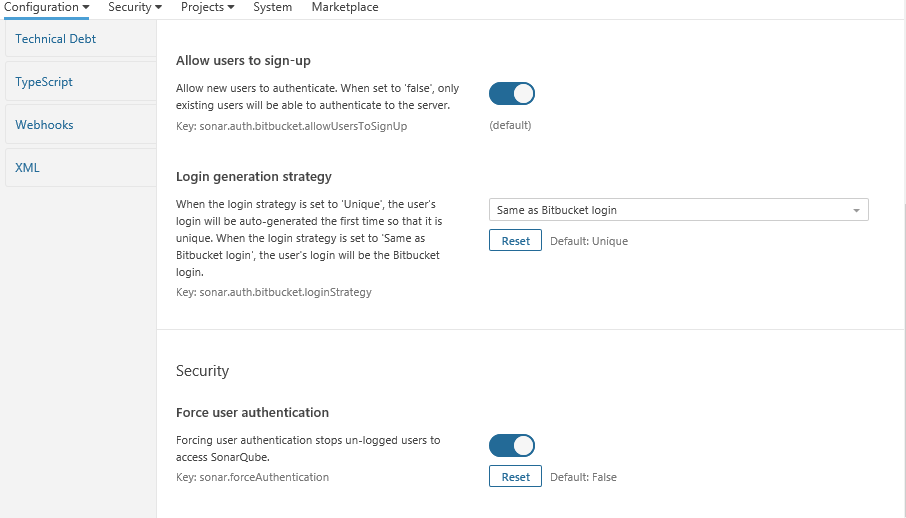Click the Security section heading

[202, 371]
